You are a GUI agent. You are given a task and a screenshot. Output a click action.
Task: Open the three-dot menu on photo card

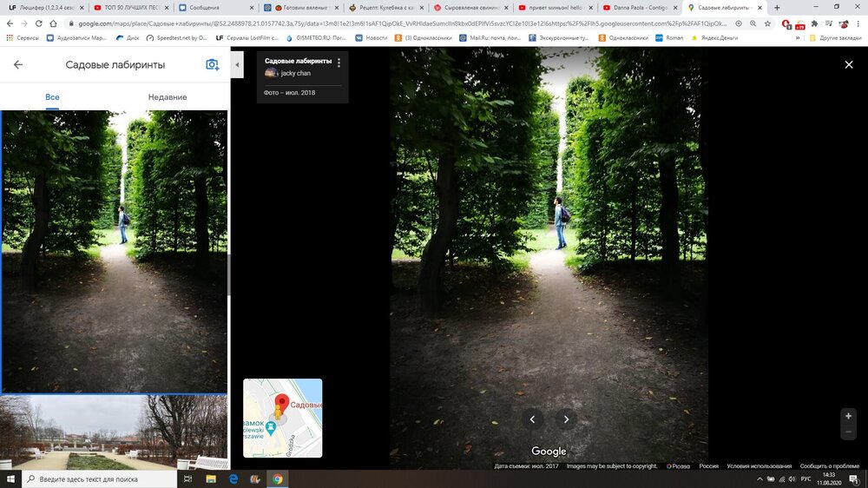339,63
